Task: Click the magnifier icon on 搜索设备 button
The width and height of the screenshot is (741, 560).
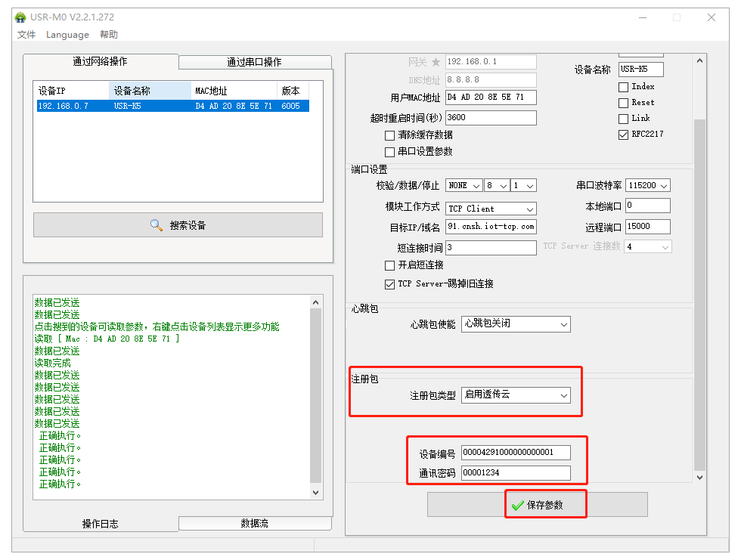Action: 157,225
